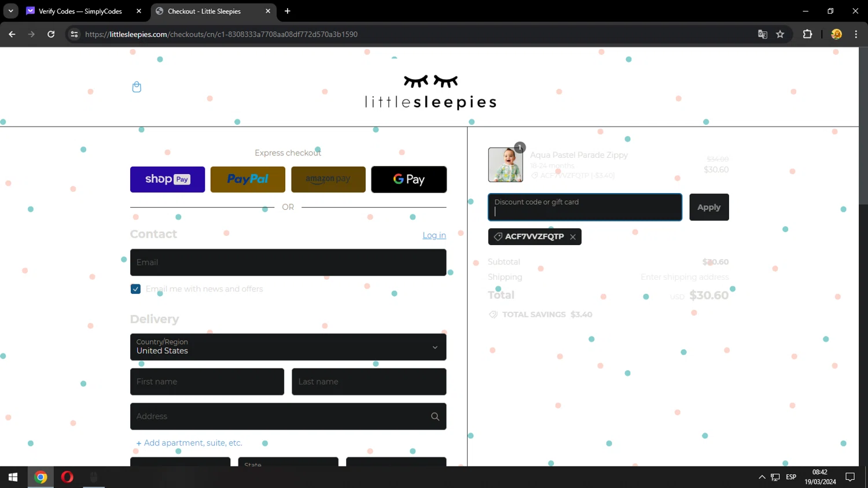
Task: Click the network icon in system tray
Action: point(775,477)
